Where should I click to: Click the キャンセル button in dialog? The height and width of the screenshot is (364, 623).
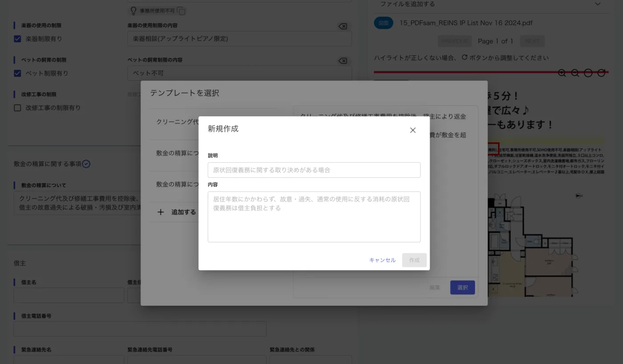click(382, 260)
